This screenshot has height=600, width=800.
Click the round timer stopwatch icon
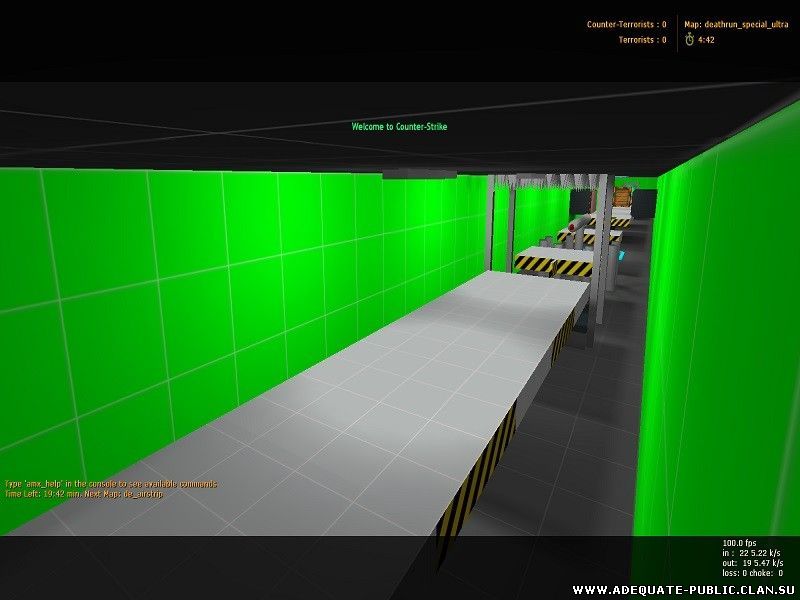point(689,39)
